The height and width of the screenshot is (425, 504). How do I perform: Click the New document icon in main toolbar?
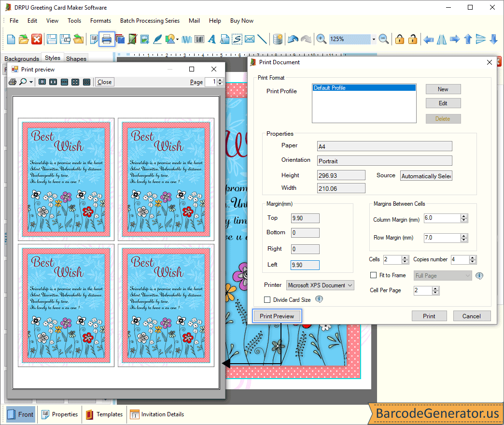point(11,39)
